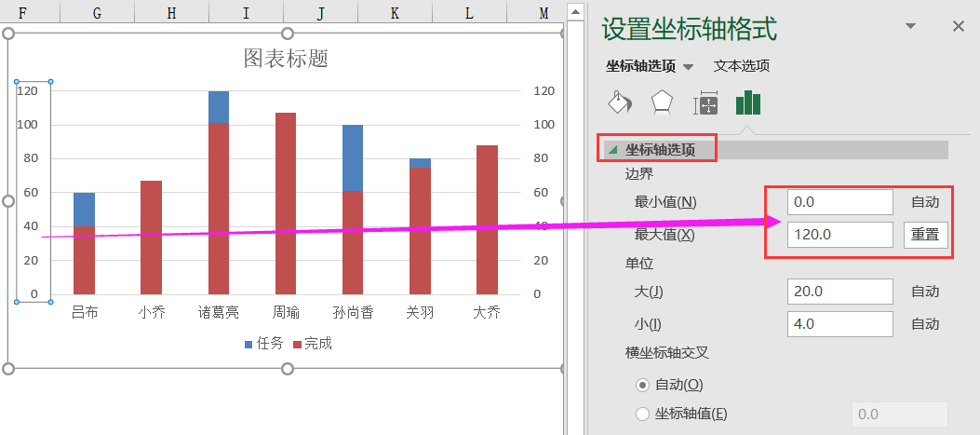Click the 大 major unit input field
Screen dimensions: 980x435
tap(840, 292)
